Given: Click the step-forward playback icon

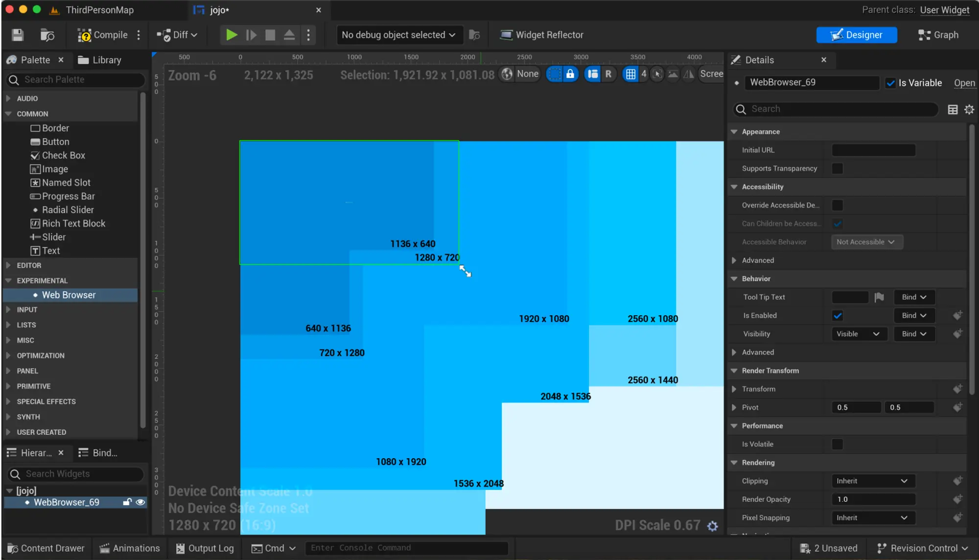Looking at the screenshot, I should click(252, 36).
